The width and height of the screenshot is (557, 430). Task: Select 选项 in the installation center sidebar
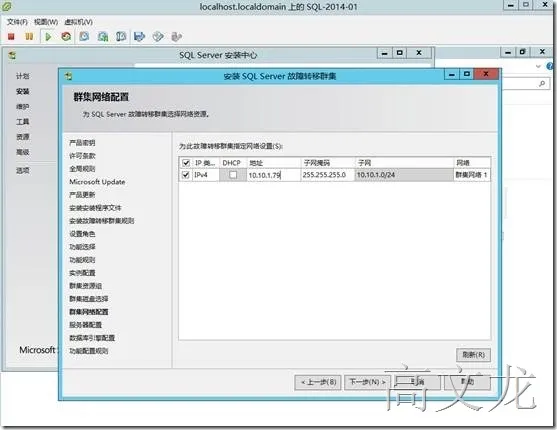[x=22, y=170]
